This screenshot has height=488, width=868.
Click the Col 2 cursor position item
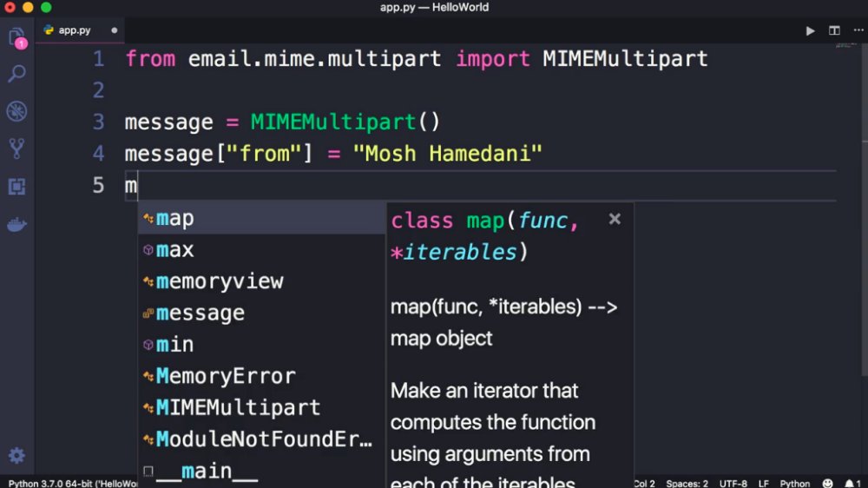pos(644,483)
